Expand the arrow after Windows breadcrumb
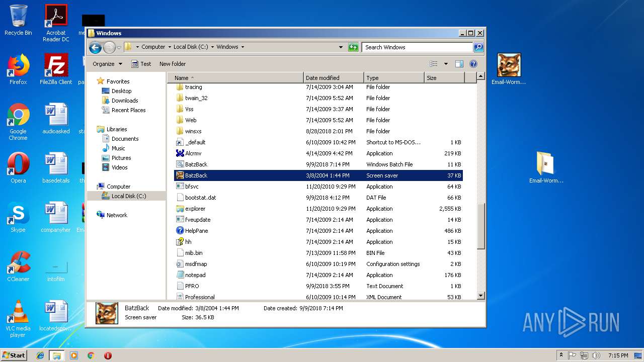This screenshot has width=644, height=362. point(243,47)
